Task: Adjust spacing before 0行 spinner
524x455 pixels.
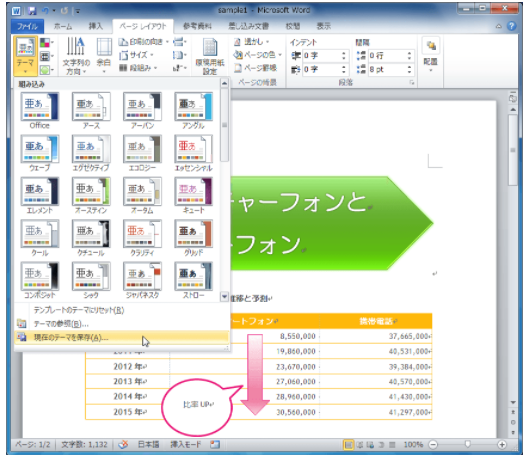Action: tap(409, 55)
